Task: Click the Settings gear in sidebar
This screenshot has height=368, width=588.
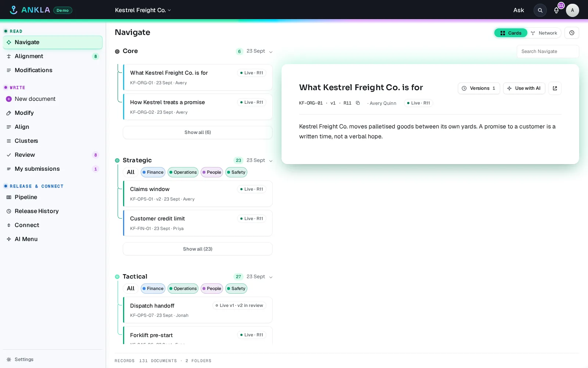Action: point(9,360)
